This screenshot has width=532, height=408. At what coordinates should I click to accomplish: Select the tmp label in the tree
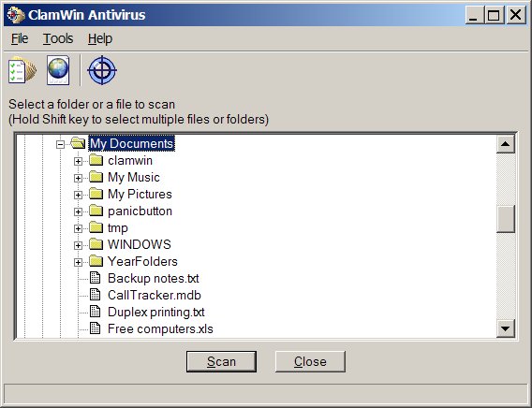click(118, 227)
